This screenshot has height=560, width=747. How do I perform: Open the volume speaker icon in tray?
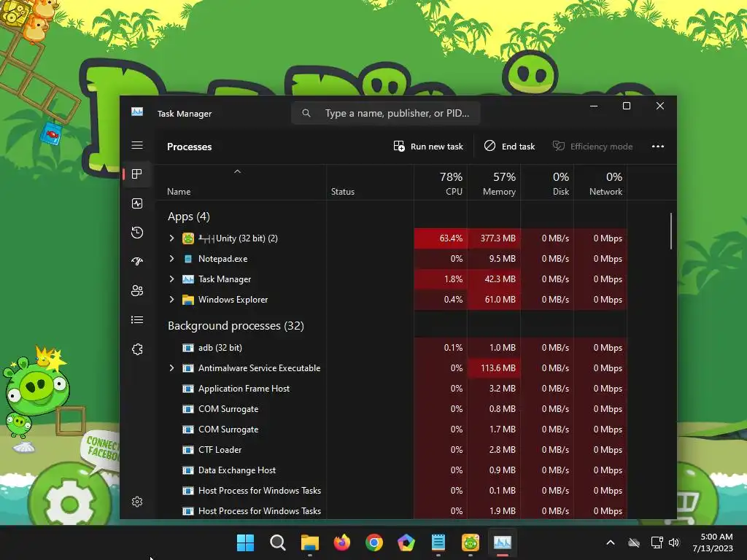[673, 542]
